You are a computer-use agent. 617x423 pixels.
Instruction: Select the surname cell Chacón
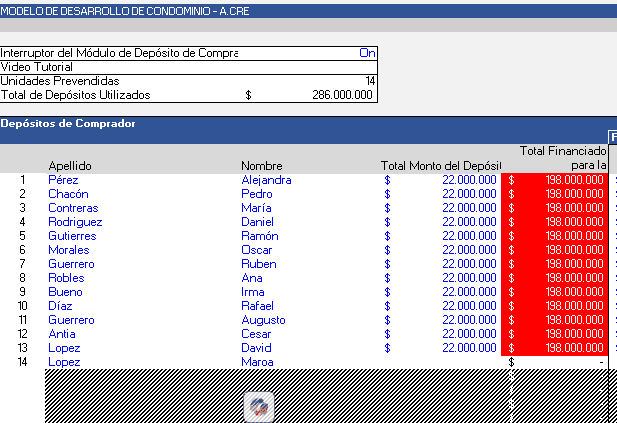pyautogui.click(x=68, y=194)
